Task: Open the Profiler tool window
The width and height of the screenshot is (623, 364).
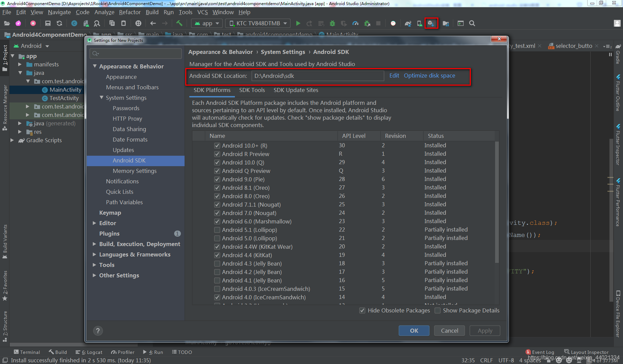Action: [x=123, y=352]
